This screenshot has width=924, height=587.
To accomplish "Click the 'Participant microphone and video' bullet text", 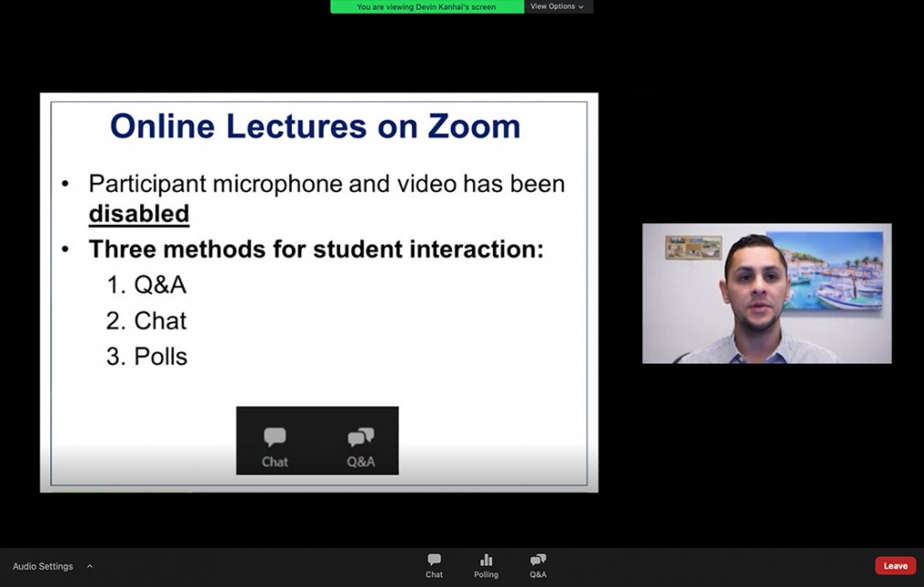I will pyautogui.click(x=326, y=184).
